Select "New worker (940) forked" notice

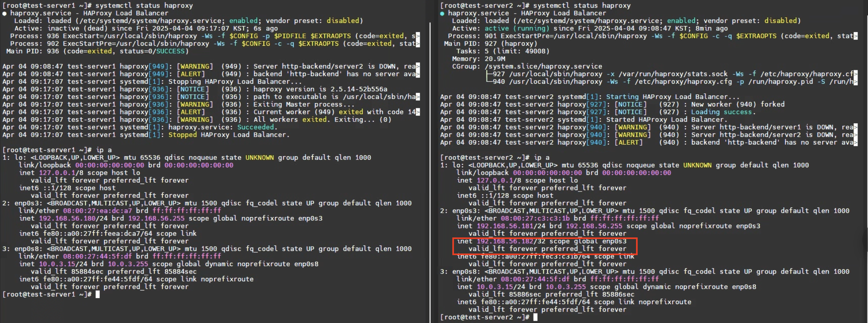tap(738, 105)
